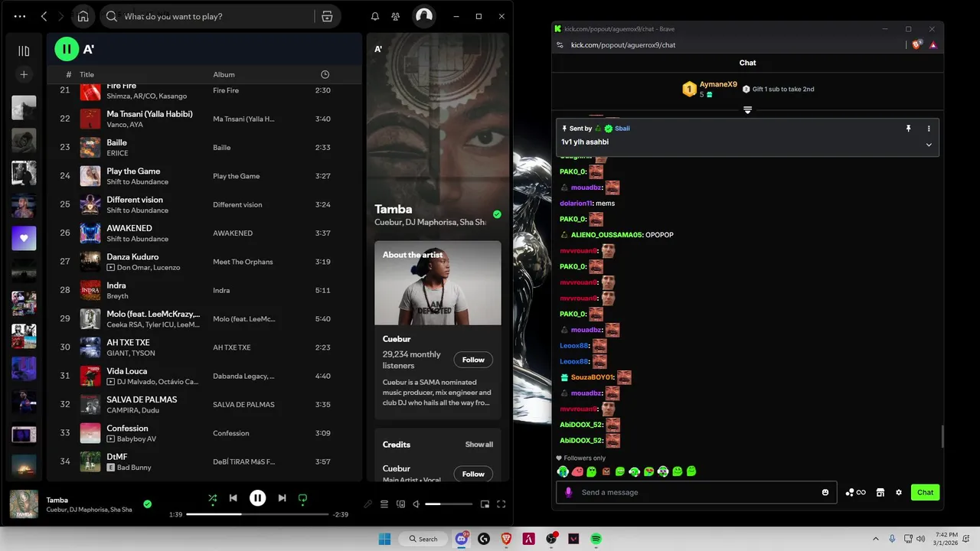
Task: Open channel points infinity icon
Action: point(856,492)
